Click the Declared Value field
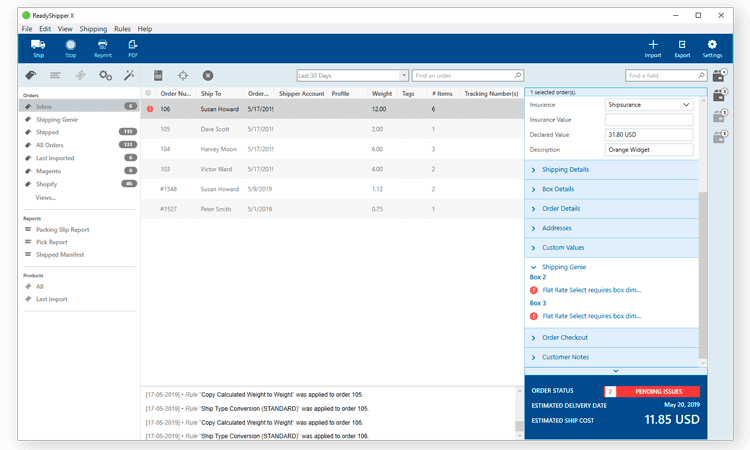This screenshot has width=750, height=450. click(x=649, y=135)
